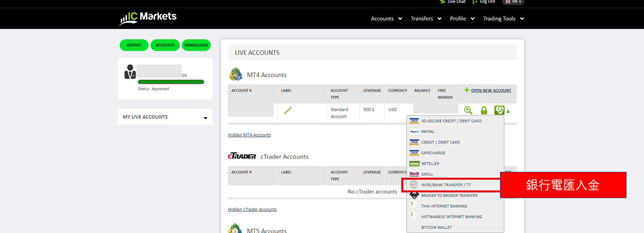Viewport: 644px width, 233px height.
Task: Click the PayPal logo icon
Action: (414, 132)
